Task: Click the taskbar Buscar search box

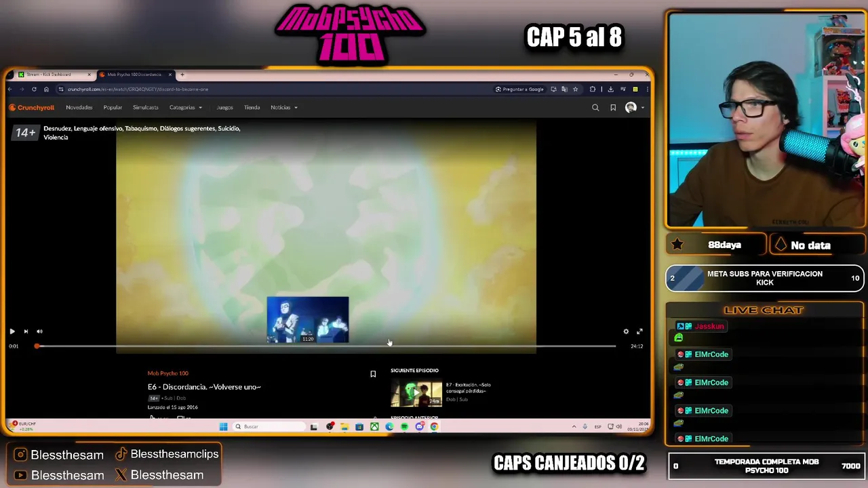Action: (x=269, y=426)
